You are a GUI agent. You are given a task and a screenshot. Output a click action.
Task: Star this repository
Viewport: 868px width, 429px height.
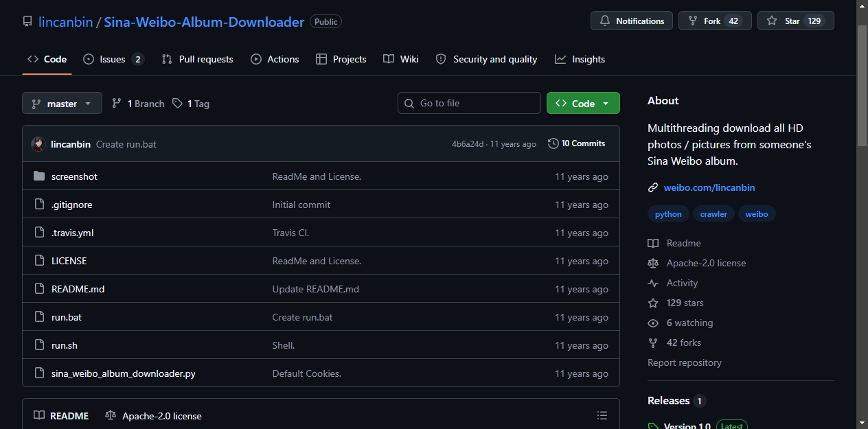coord(795,21)
